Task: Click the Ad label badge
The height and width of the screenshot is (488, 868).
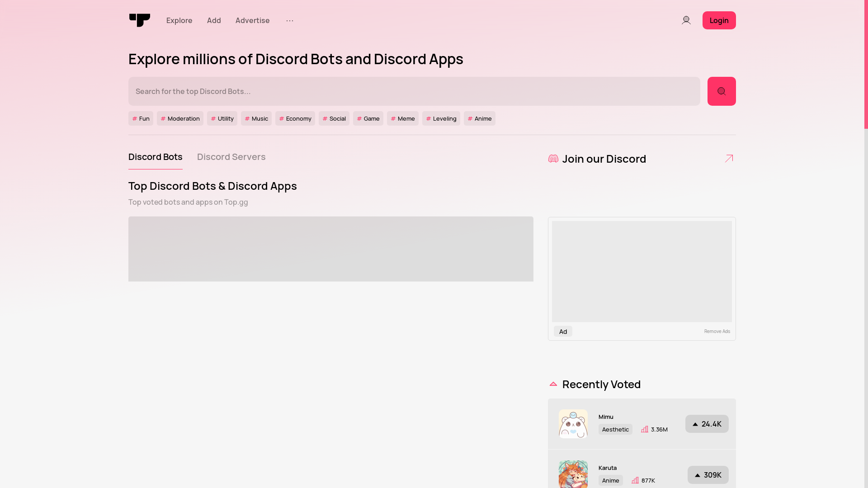Action: (563, 331)
